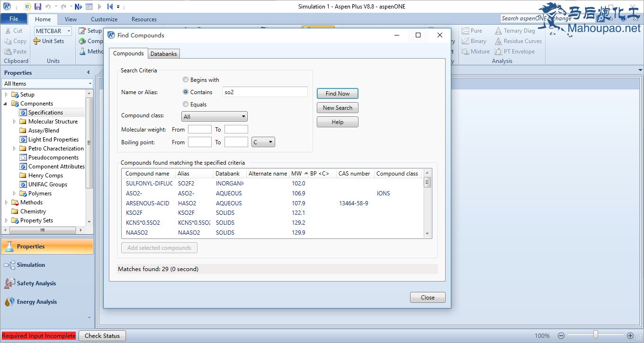Switch to Properties environment in navigation pane
This screenshot has height=343, width=644.
(47, 246)
